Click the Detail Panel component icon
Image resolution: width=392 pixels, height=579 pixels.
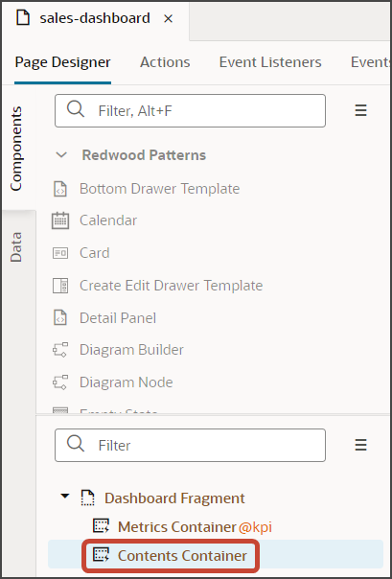pos(60,318)
